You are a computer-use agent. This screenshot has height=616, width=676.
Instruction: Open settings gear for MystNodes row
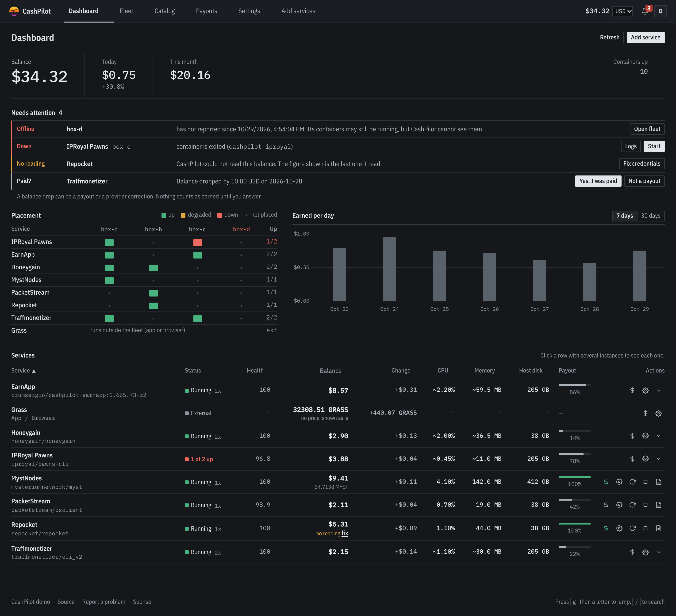click(x=619, y=482)
